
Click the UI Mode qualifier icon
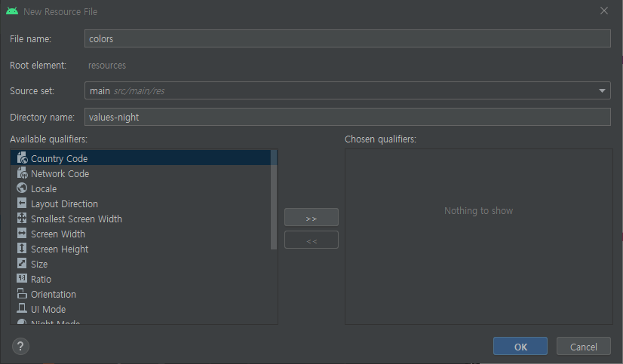[23, 308]
